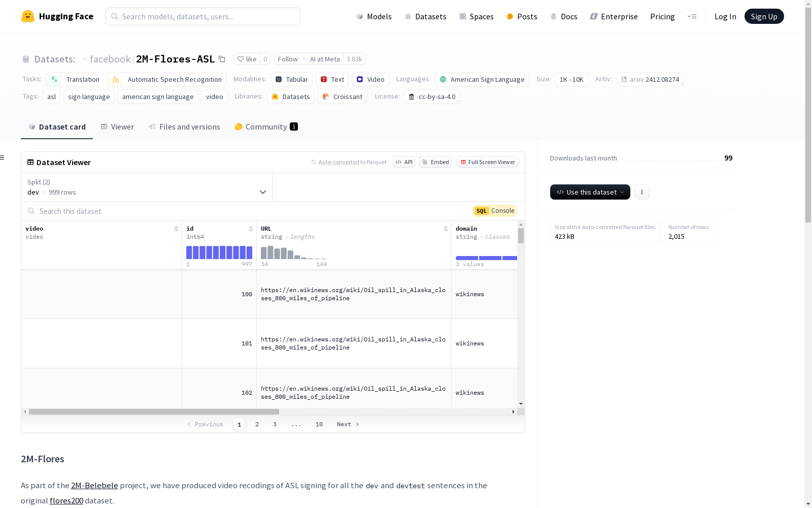Click the horizontal table scrollbar thumb
This screenshot has width=812, height=508.
pos(154,411)
